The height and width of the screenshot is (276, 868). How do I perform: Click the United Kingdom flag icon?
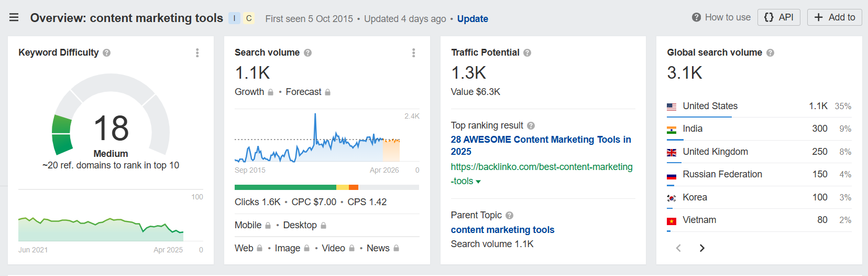coord(672,152)
